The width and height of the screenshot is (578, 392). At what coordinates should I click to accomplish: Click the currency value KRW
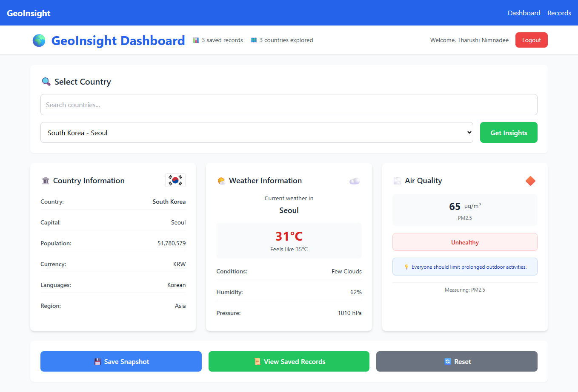tap(180, 264)
